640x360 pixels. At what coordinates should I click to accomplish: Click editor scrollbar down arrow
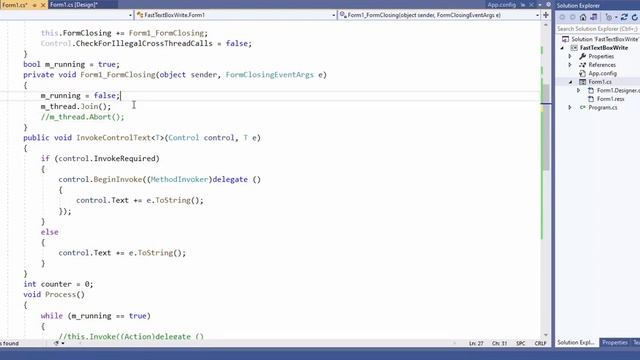[x=546, y=335]
